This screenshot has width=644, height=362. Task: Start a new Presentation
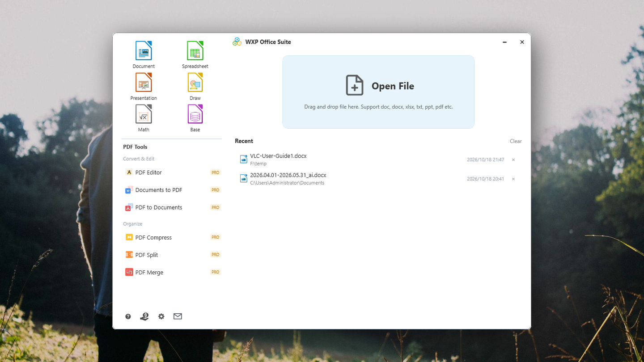click(144, 87)
